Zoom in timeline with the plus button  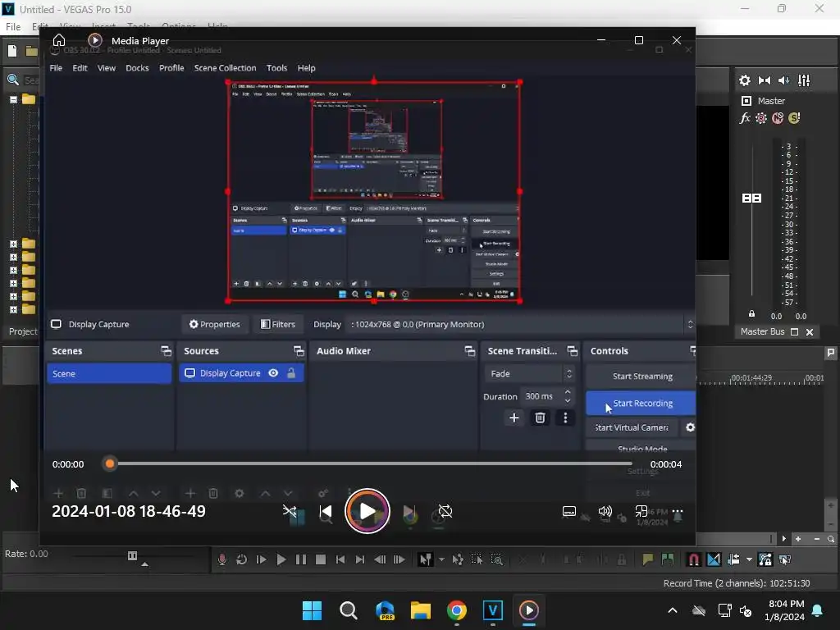pos(798,539)
